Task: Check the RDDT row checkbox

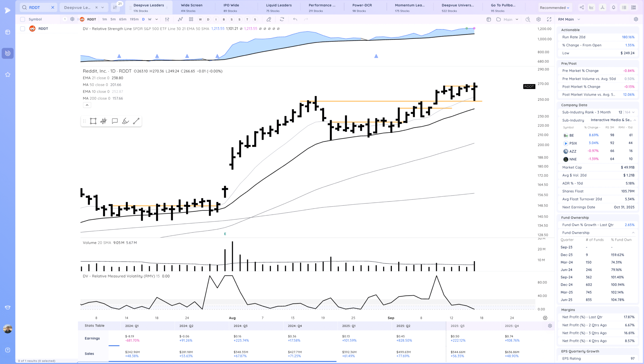Action: pyautogui.click(x=23, y=29)
